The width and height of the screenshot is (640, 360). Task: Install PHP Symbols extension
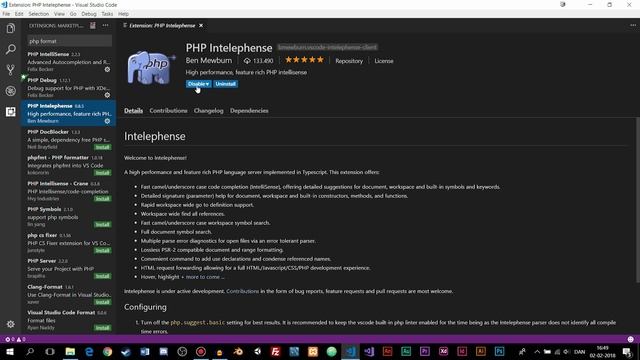pyautogui.click(x=102, y=224)
